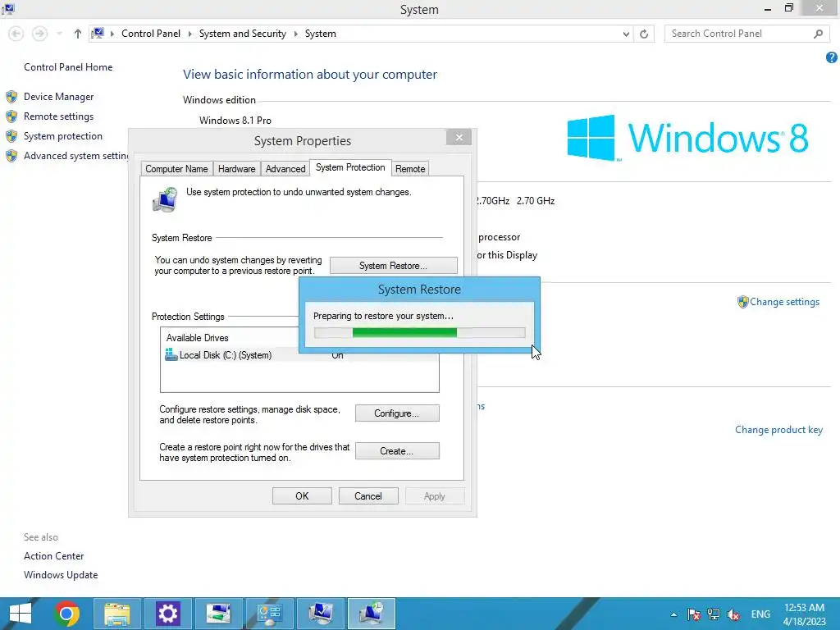
Task: Show hidden tray icons arrow
Action: (673, 614)
